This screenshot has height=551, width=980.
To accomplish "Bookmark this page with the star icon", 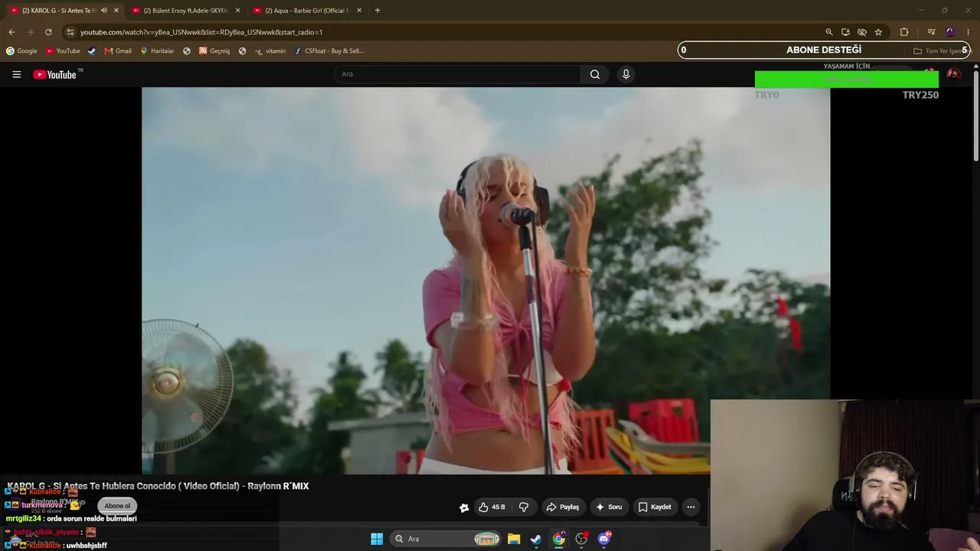I will (x=878, y=32).
